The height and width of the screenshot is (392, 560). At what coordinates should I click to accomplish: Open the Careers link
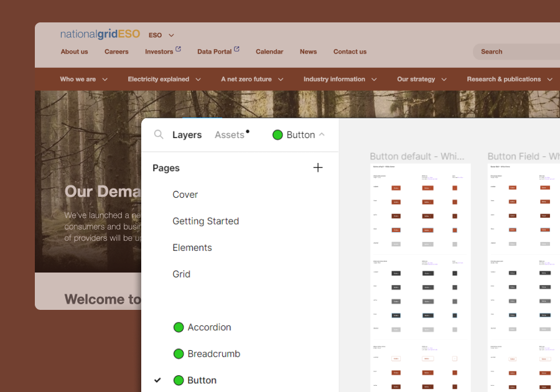click(x=116, y=52)
